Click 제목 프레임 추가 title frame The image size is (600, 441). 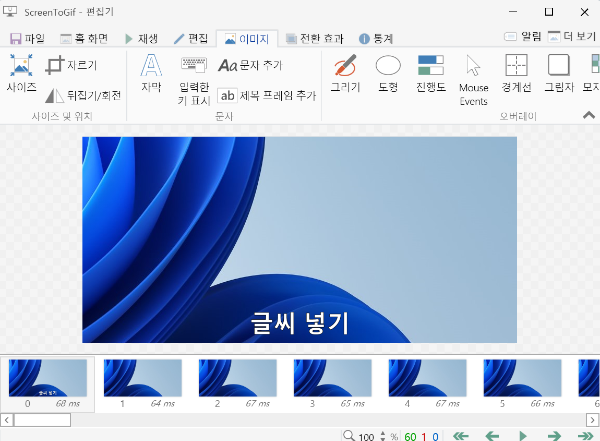tap(267, 95)
